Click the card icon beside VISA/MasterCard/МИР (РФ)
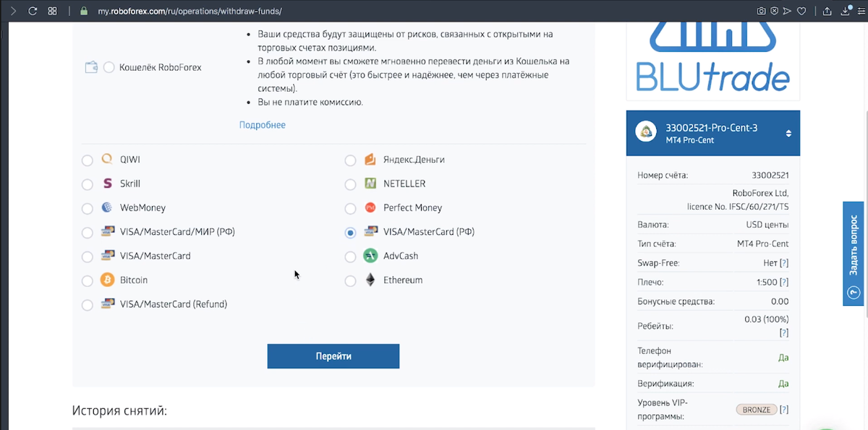The height and width of the screenshot is (430, 868). 108,232
